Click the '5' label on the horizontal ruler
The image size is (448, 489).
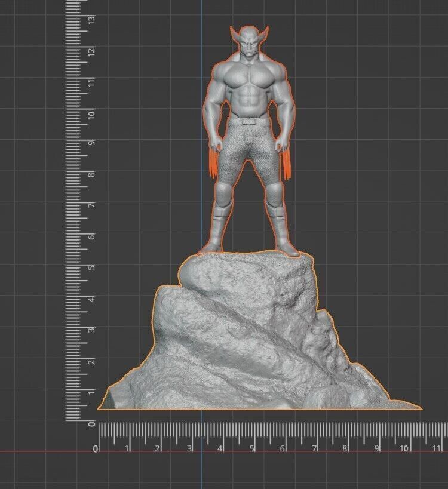[x=251, y=449]
